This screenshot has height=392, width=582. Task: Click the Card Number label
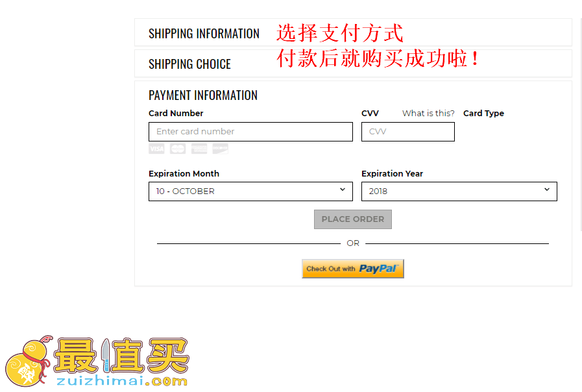point(176,113)
